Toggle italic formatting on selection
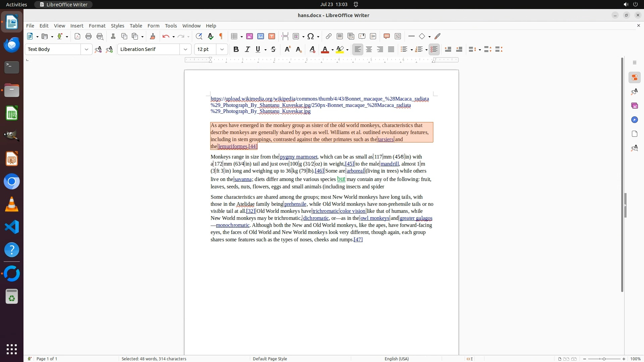Viewport: 644px width, 362px height. pos(248,50)
